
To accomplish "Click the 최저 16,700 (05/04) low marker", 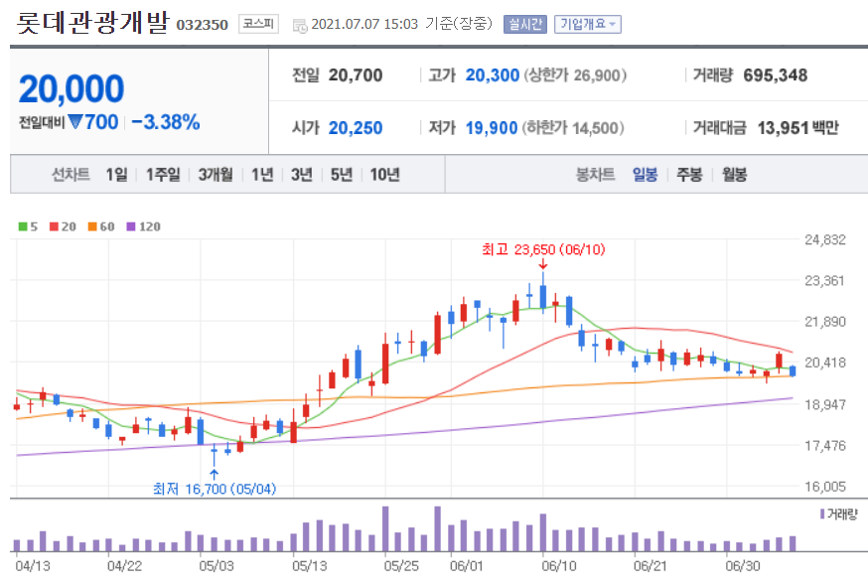I will point(215,489).
